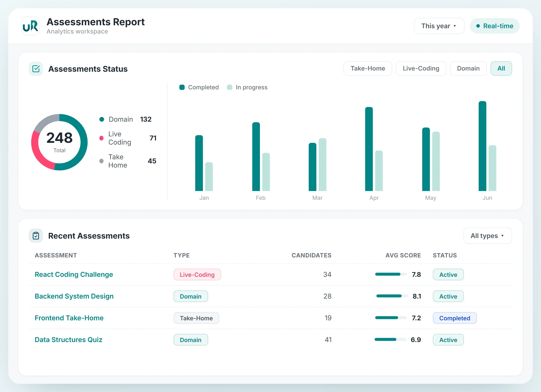Click the Domain count 132
The height and width of the screenshot is (392, 541).
[x=146, y=119]
